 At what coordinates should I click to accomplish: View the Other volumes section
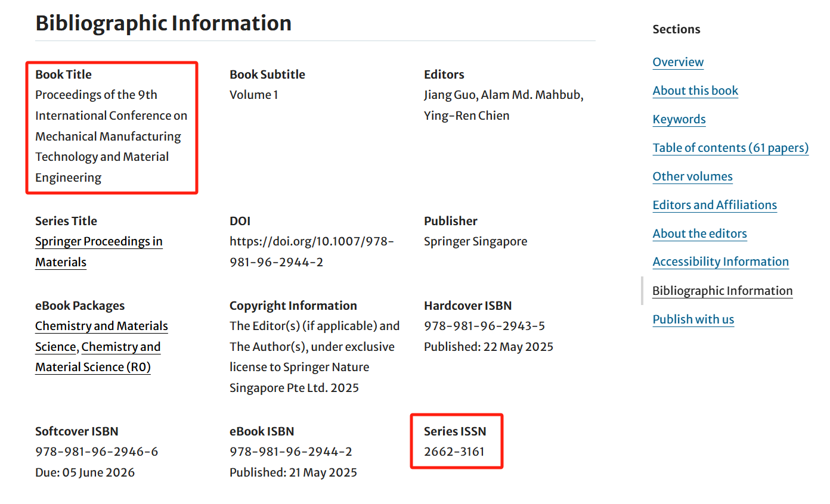click(x=692, y=176)
